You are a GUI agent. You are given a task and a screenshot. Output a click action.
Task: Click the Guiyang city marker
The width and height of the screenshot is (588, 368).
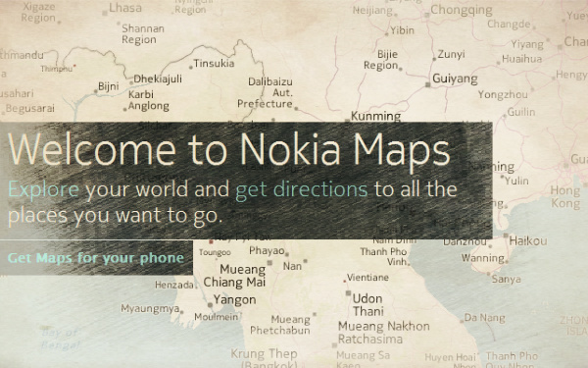pos(427,85)
